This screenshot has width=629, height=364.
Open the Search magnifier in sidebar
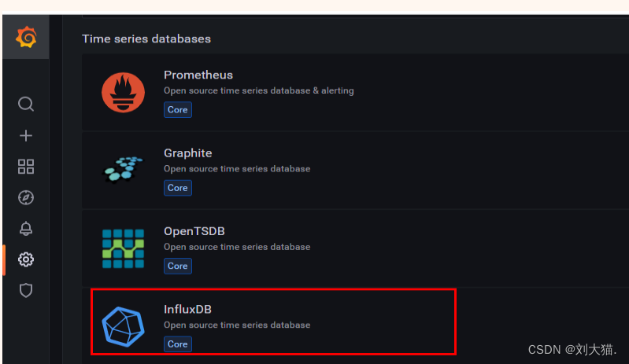(26, 105)
